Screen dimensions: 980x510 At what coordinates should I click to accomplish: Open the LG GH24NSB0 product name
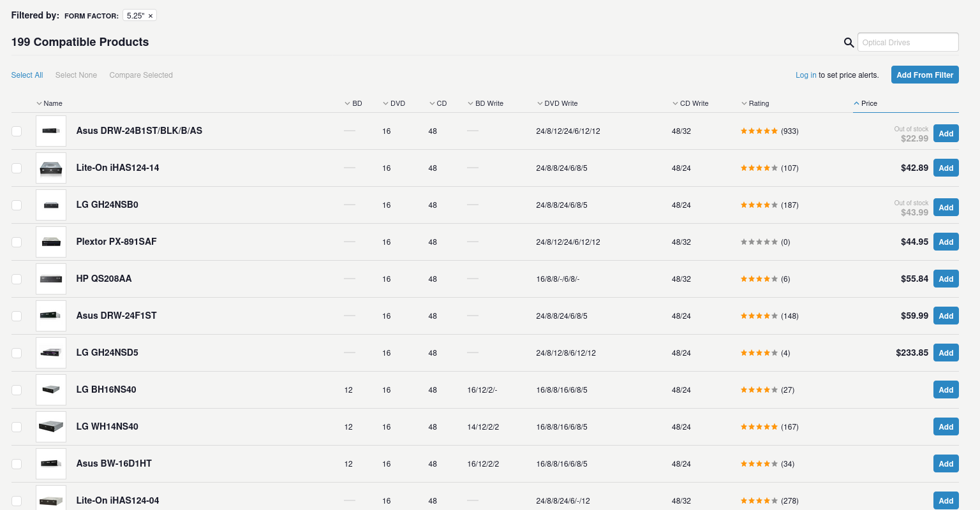coord(107,205)
